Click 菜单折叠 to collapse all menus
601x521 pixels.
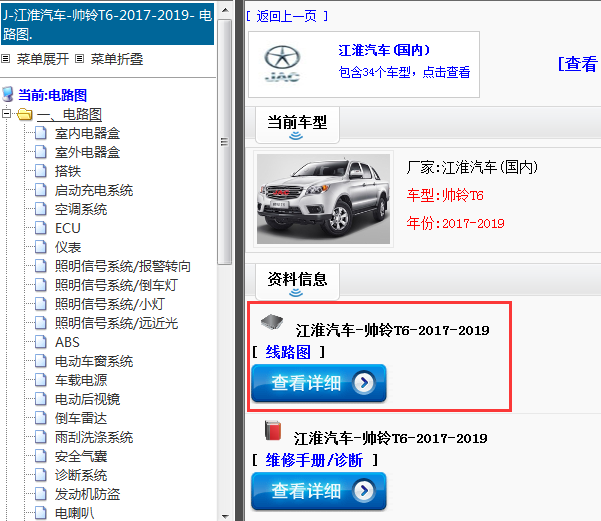point(117,59)
